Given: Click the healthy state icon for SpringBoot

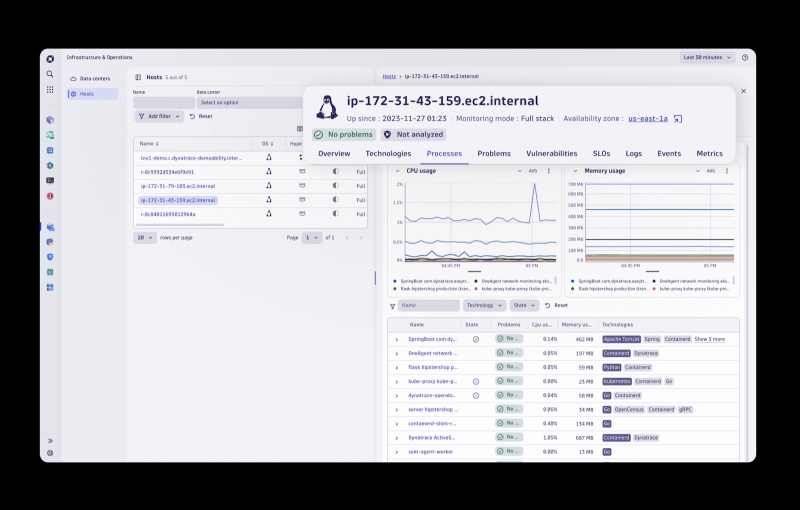Looking at the screenshot, I should tap(476, 339).
